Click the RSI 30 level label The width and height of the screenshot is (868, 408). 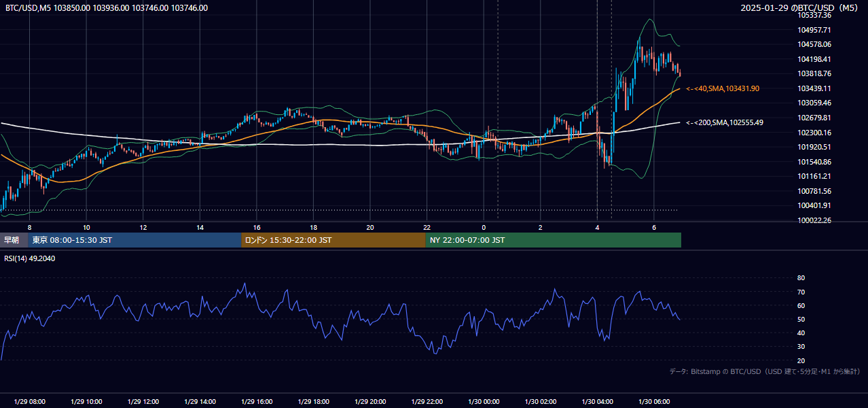click(x=801, y=346)
